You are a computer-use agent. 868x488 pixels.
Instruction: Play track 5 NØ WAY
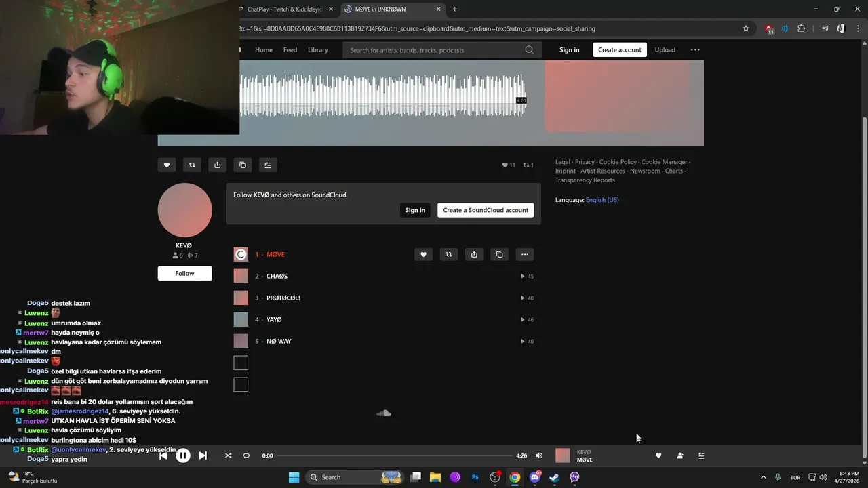[279, 341]
